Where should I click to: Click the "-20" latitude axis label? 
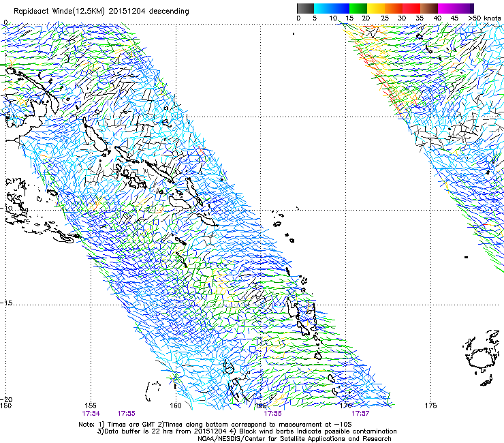pyautogui.click(x=7, y=399)
